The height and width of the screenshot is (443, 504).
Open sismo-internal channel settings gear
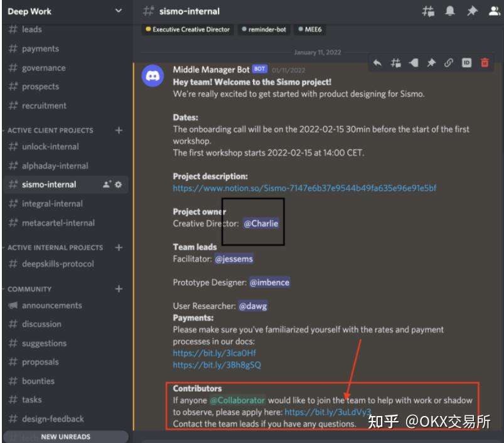click(x=118, y=184)
